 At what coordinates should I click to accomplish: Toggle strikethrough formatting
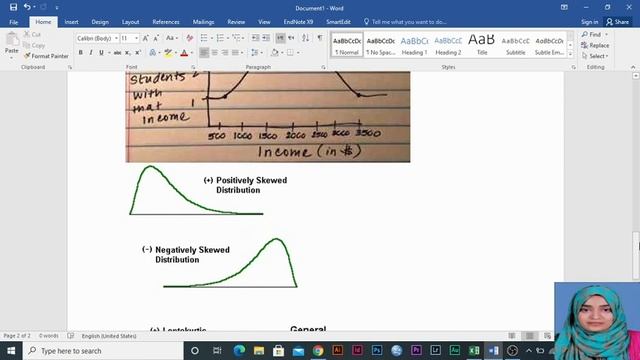117,53
